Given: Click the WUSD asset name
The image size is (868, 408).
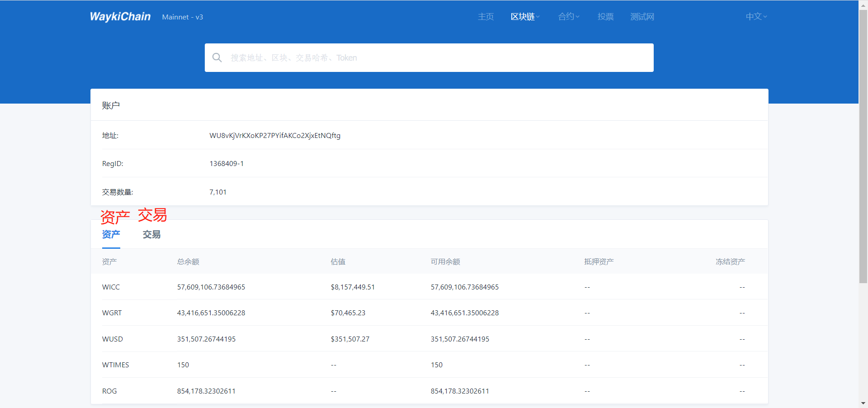Looking at the screenshot, I should click(113, 339).
